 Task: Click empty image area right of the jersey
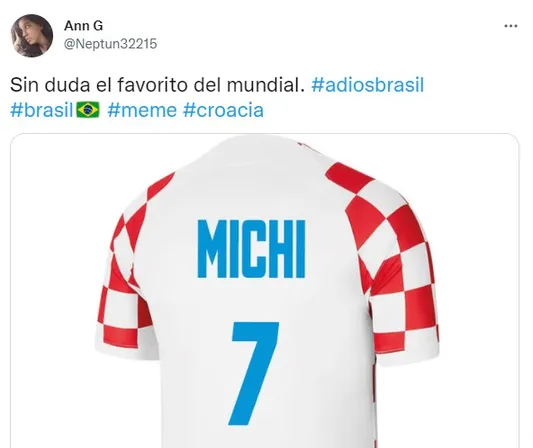[479, 289]
